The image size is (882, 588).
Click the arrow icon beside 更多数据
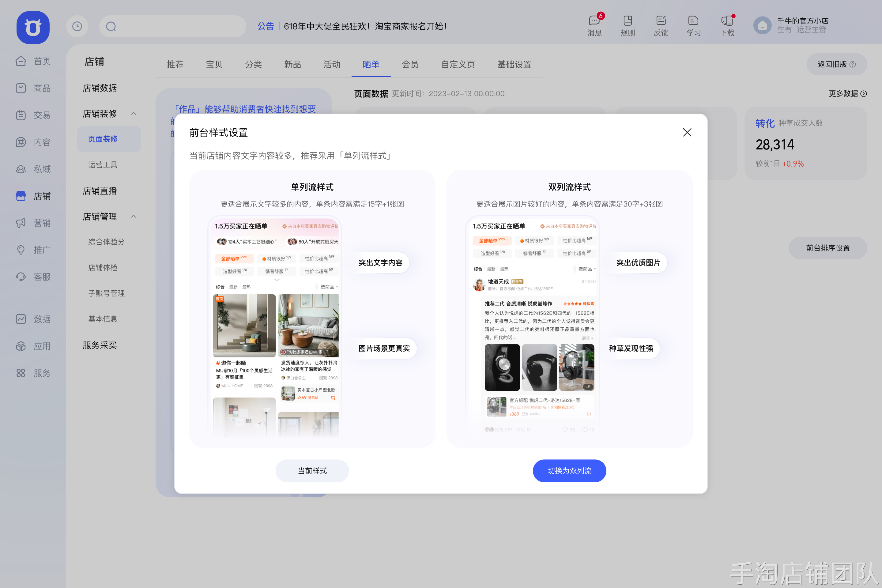[864, 94]
